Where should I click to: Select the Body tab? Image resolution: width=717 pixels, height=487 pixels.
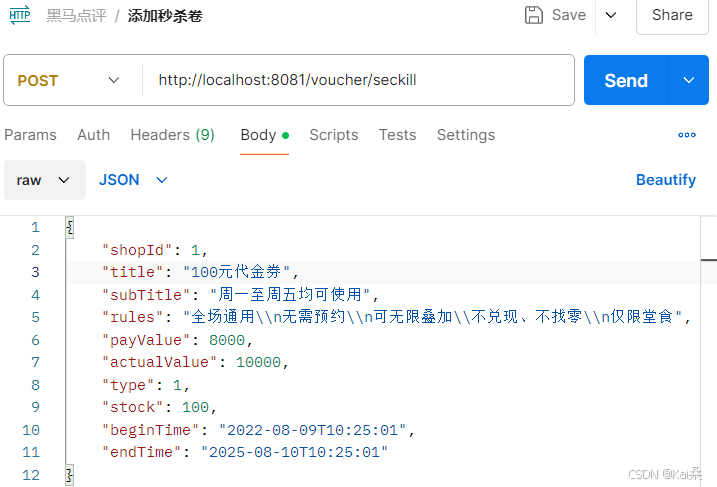[264, 135]
